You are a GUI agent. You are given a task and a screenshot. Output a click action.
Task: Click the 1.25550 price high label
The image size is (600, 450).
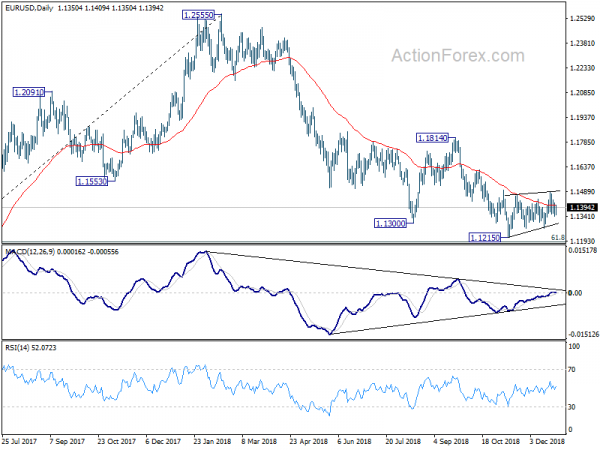point(198,15)
